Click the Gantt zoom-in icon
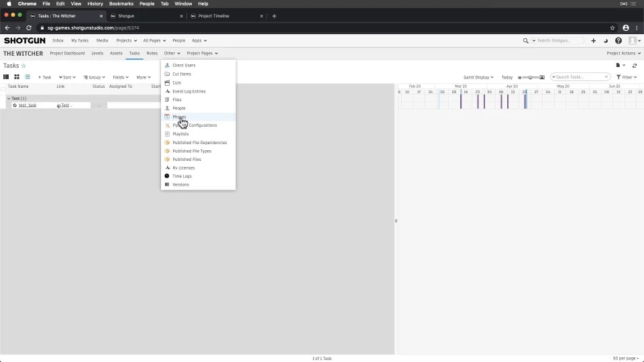644x362 pixels. pyautogui.click(x=542, y=77)
